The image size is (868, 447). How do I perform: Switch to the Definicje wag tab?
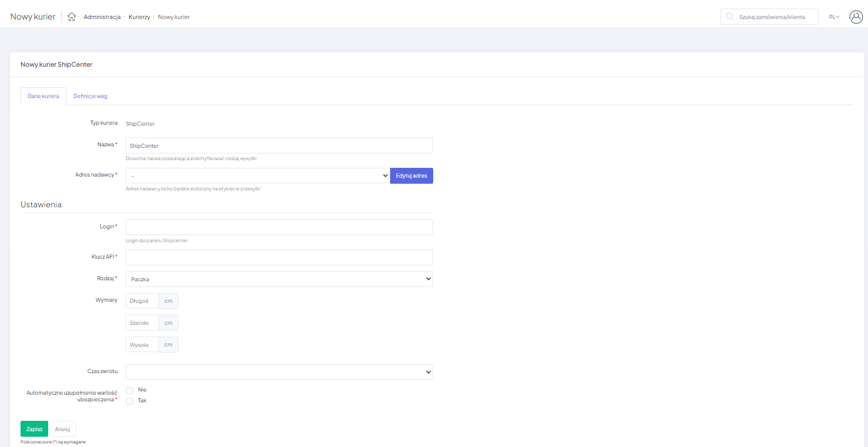(90, 96)
